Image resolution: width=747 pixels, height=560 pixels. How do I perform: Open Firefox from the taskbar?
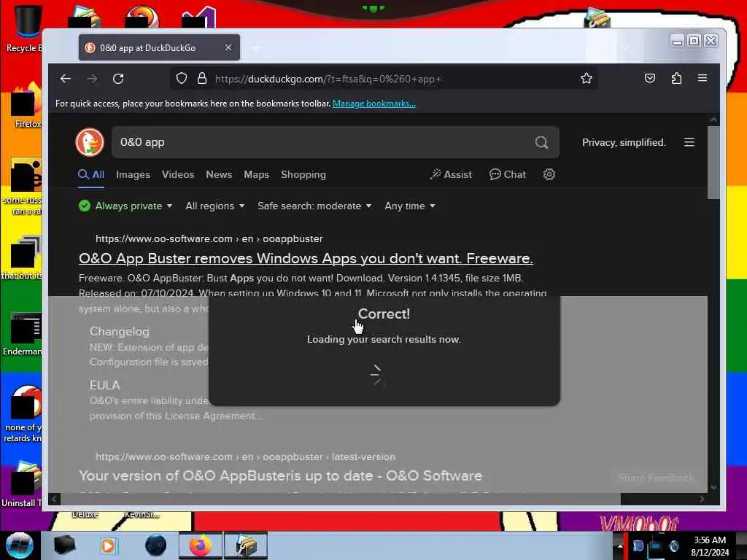201,545
